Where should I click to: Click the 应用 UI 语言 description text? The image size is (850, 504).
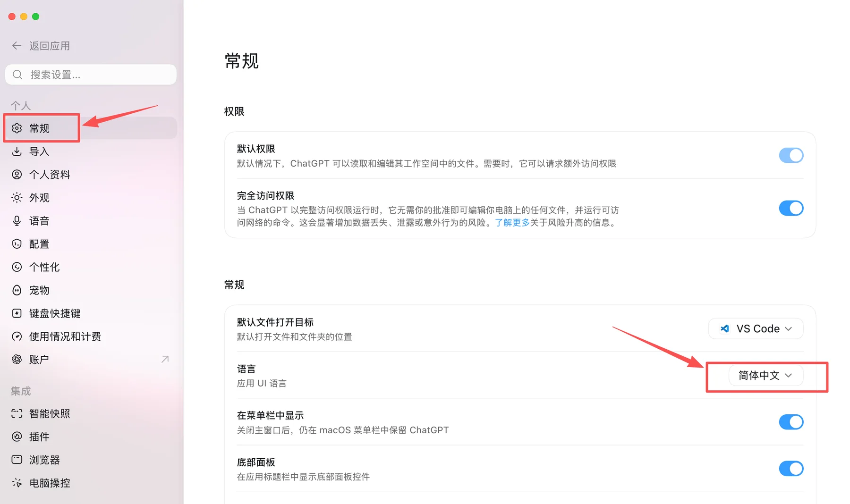[x=262, y=384]
